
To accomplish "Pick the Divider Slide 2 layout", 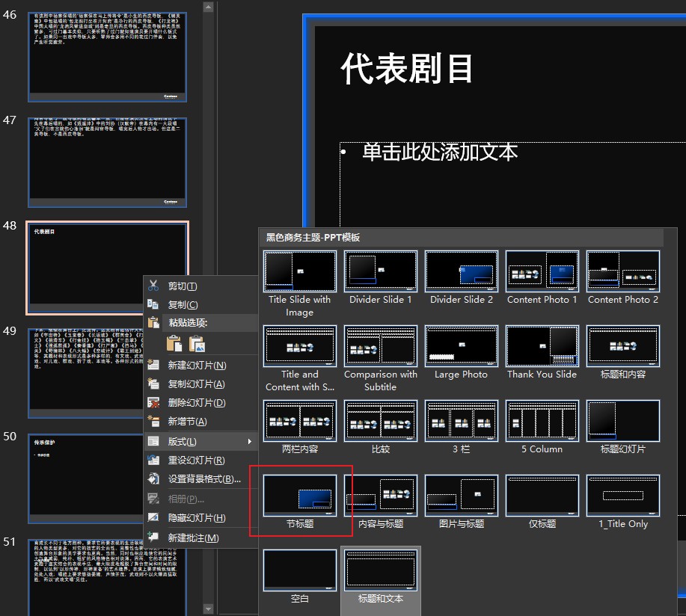I will coord(461,272).
